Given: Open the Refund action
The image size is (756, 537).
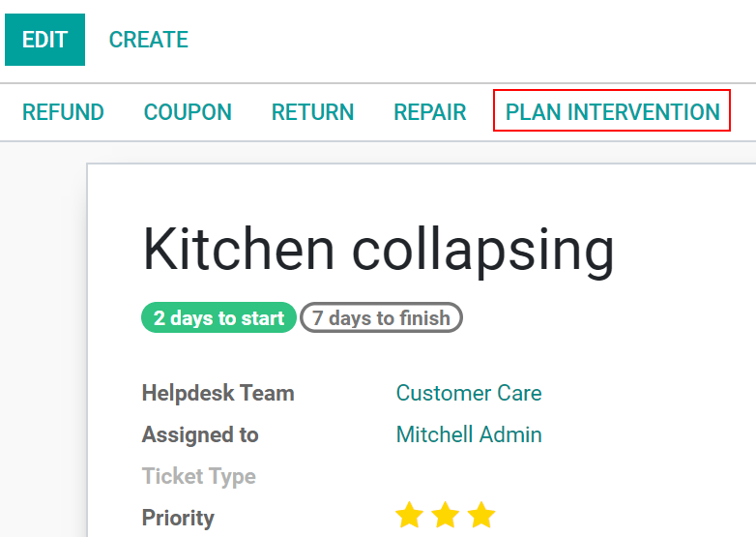Looking at the screenshot, I should click(x=63, y=112).
